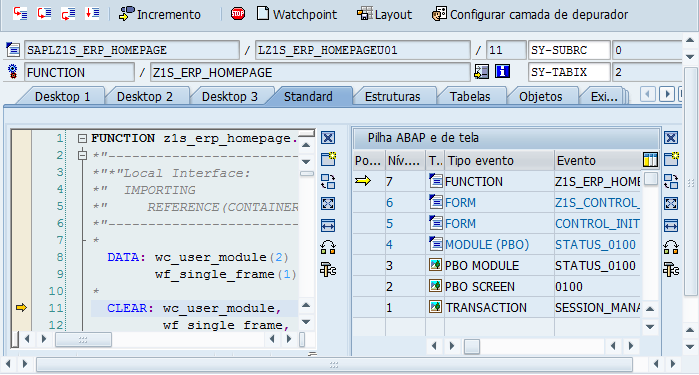Select the SAPLZ1S_ERP_HOMEPAGE program field
Viewport: 699px width, 375px height.
132,50
